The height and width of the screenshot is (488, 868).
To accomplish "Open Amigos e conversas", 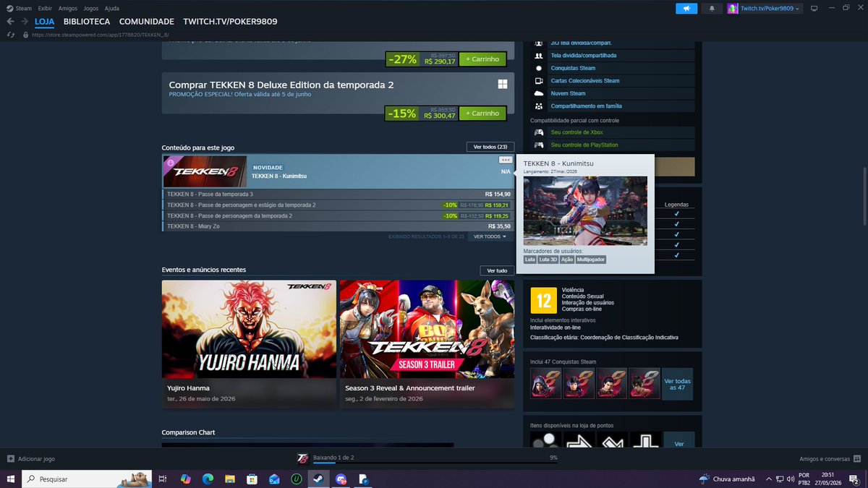I will (x=830, y=458).
